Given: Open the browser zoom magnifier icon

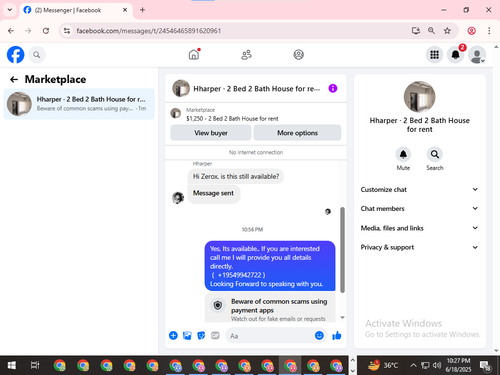Looking at the screenshot, I should pyautogui.click(x=431, y=31).
